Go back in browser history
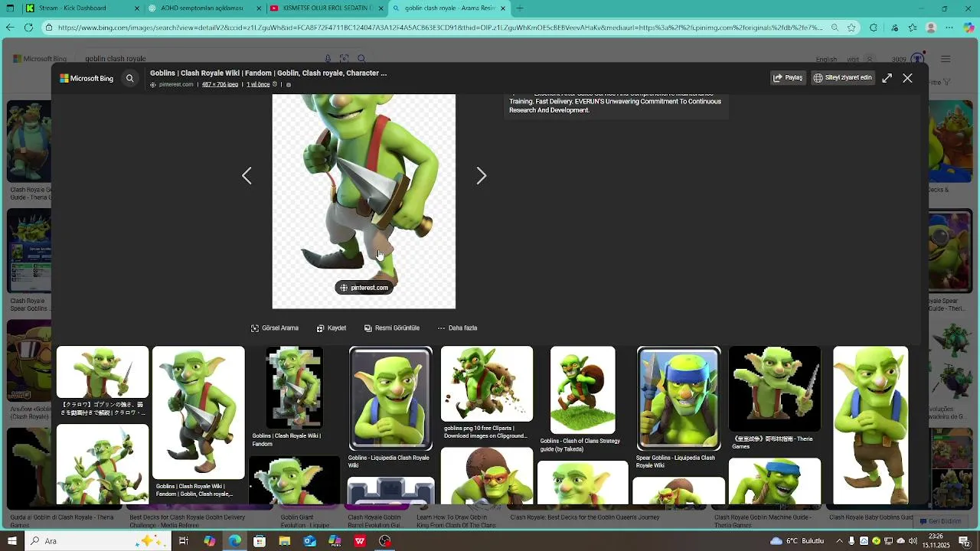The image size is (980, 551). pos(10,28)
